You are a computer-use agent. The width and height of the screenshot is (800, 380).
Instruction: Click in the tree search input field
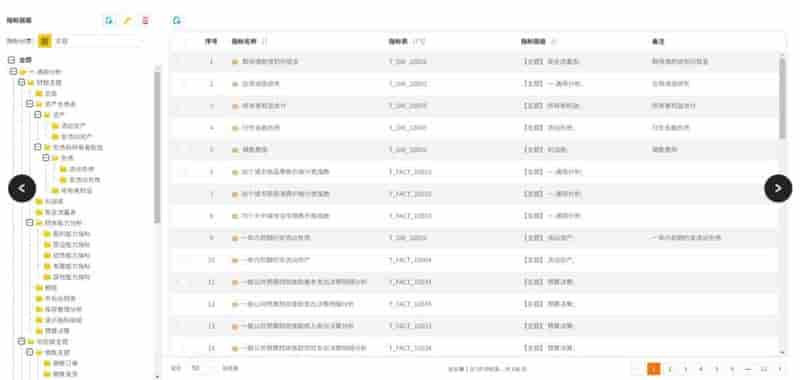(x=97, y=41)
